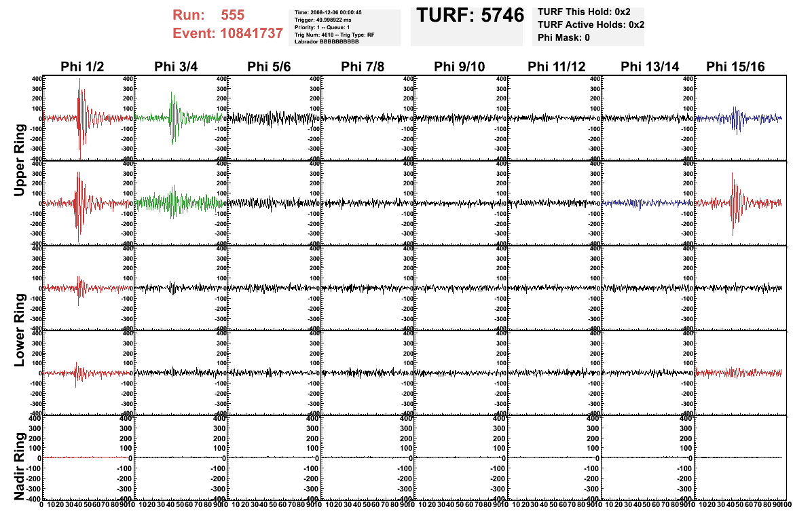Click the Phi 13/14 column header
Viewport: 812px width, 524px height.
pyautogui.click(x=650, y=67)
